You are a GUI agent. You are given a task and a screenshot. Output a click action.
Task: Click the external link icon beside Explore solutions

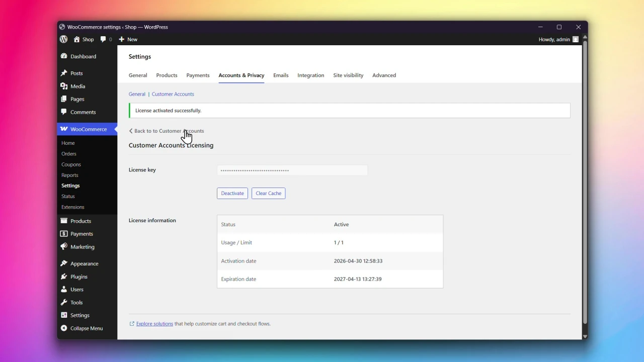point(132,324)
